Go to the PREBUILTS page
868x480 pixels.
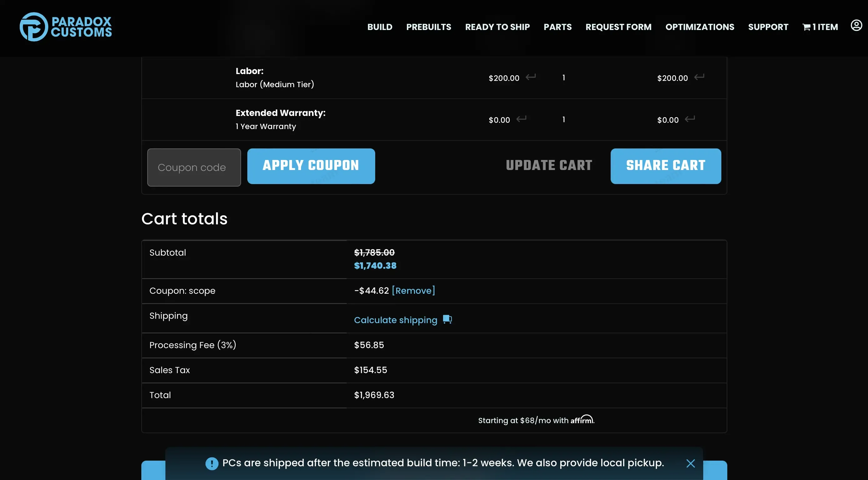point(428,27)
